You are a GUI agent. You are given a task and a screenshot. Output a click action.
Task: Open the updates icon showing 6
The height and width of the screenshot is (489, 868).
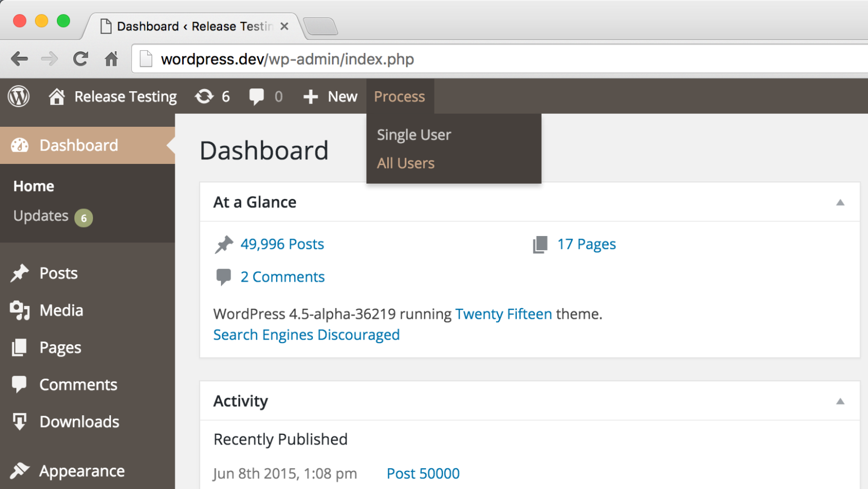(204, 96)
